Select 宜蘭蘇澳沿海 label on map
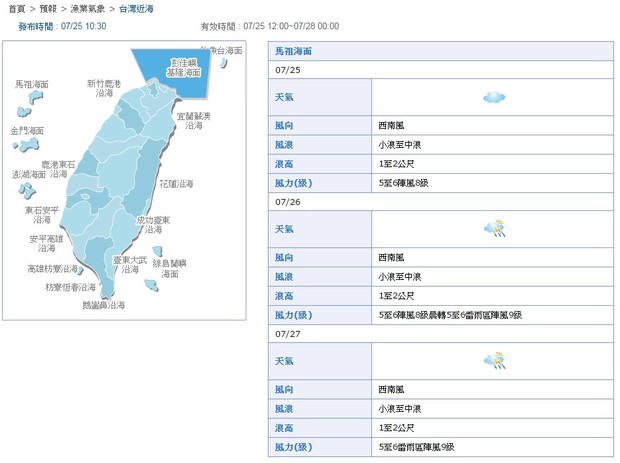Viewport: 620px width, 463px height. tap(194, 121)
